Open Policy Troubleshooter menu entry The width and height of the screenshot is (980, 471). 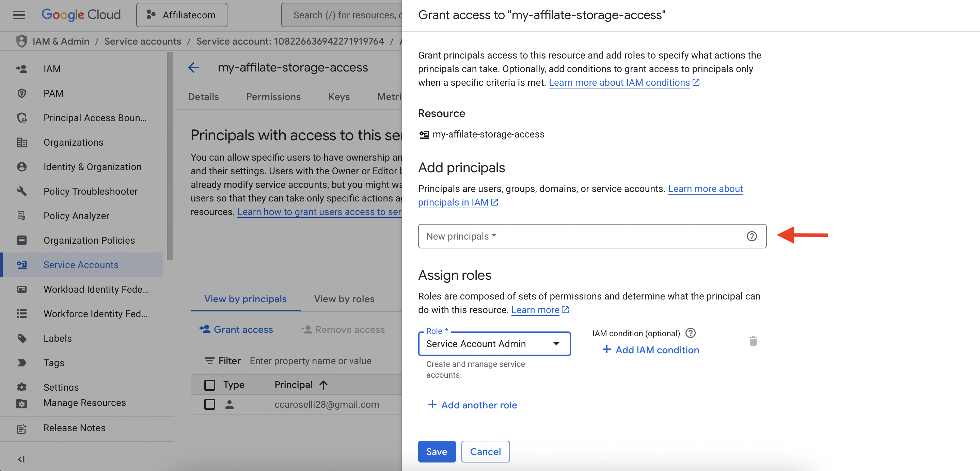coord(91,191)
